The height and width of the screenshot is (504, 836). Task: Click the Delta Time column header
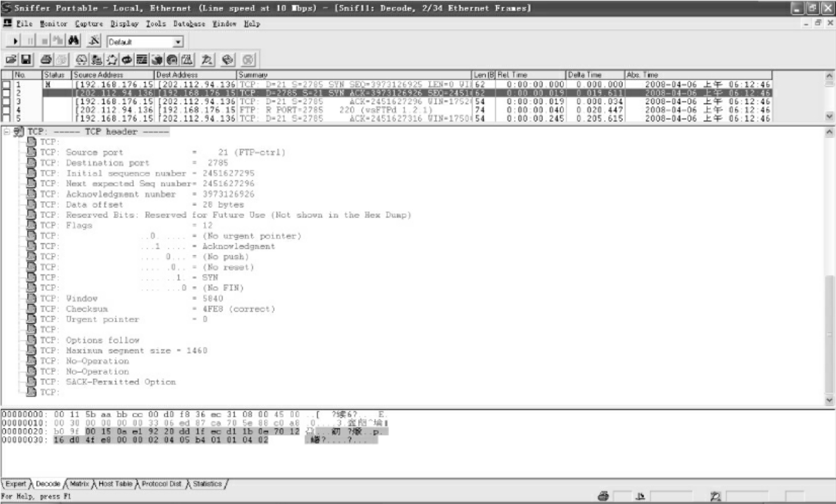click(595, 75)
